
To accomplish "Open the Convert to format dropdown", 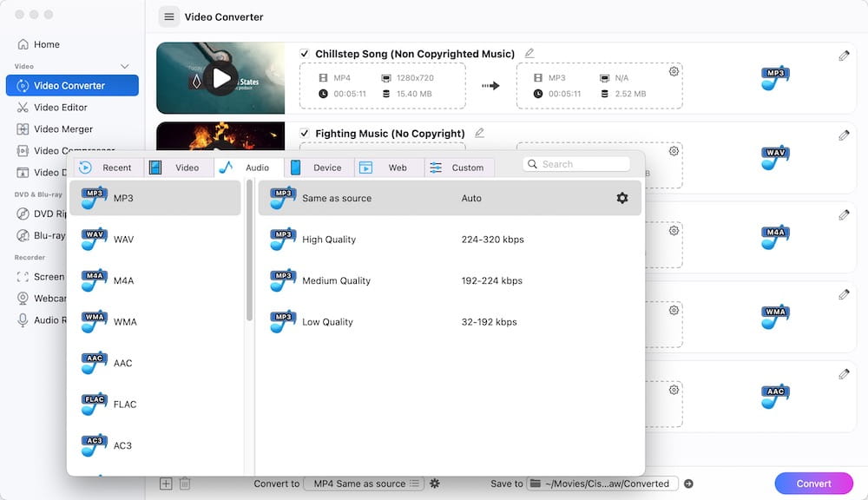I will pyautogui.click(x=365, y=484).
